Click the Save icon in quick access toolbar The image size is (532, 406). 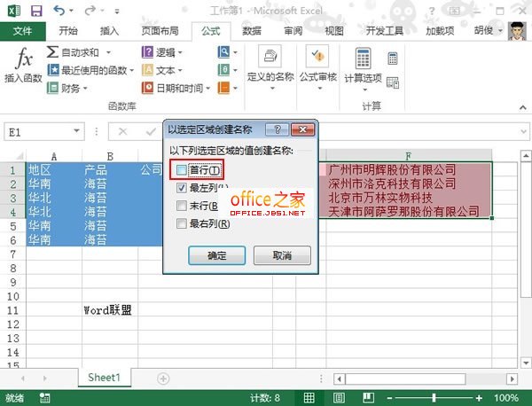click(x=36, y=11)
